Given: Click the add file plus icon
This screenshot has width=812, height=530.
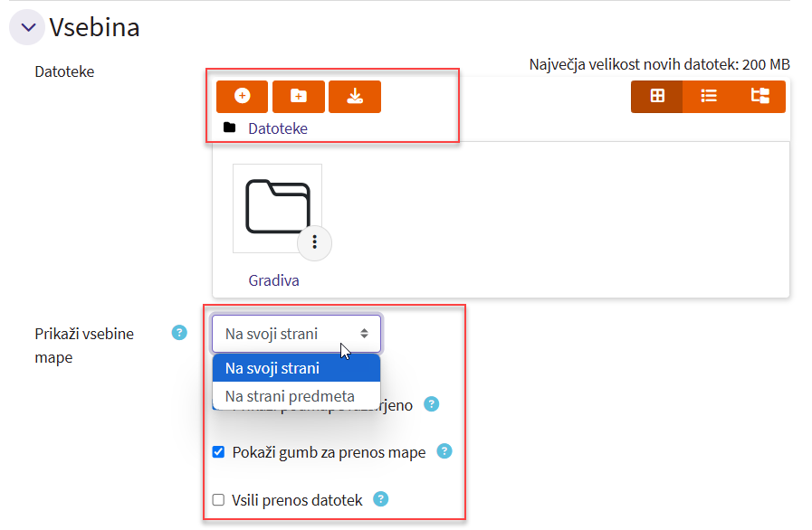Looking at the screenshot, I should coord(242,96).
